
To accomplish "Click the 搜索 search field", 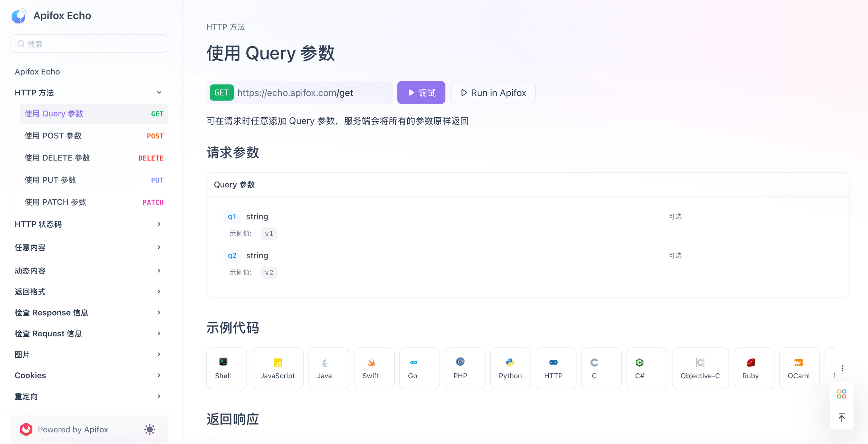I will click(89, 44).
